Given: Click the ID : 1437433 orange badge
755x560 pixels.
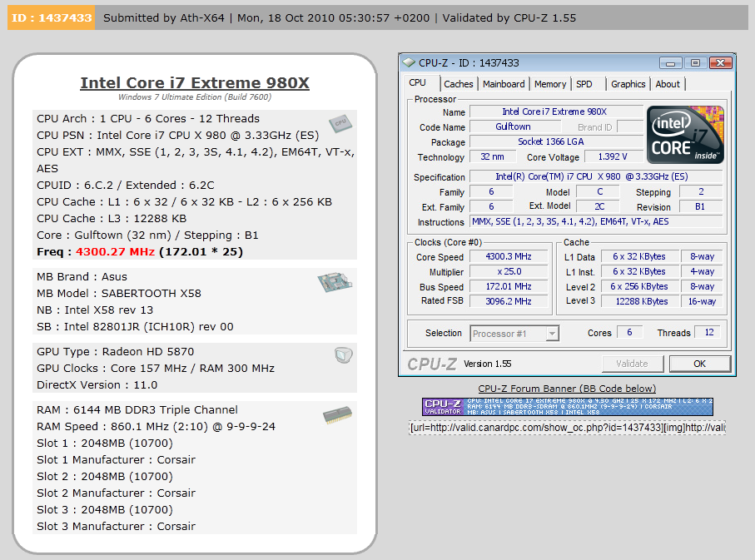Looking at the screenshot, I should click(x=51, y=17).
